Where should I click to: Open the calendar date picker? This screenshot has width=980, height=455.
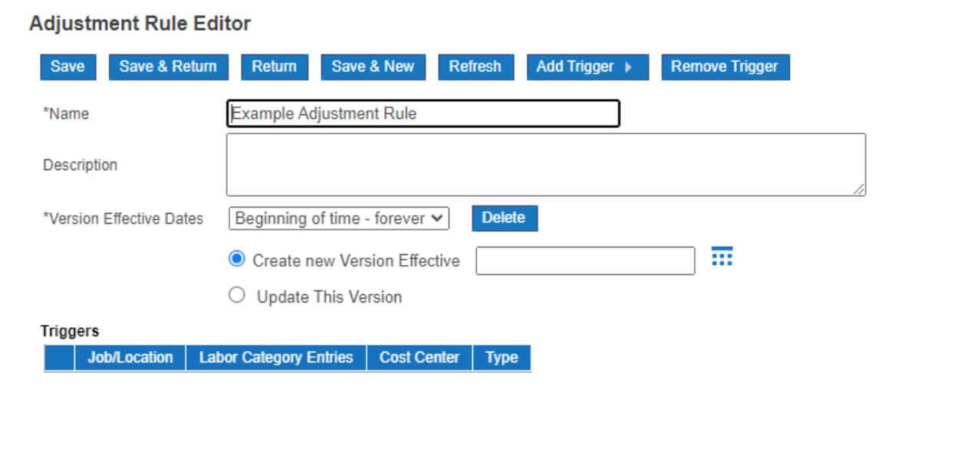point(722,256)
